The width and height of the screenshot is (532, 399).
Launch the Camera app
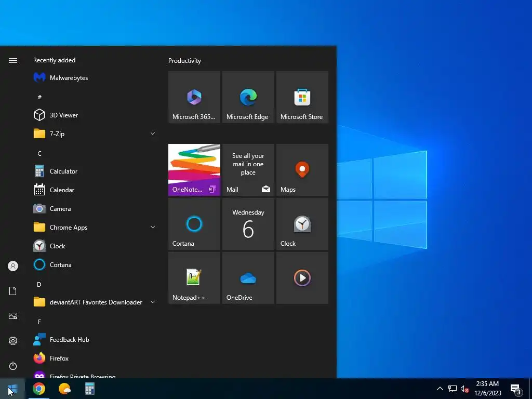click(95, 209)
